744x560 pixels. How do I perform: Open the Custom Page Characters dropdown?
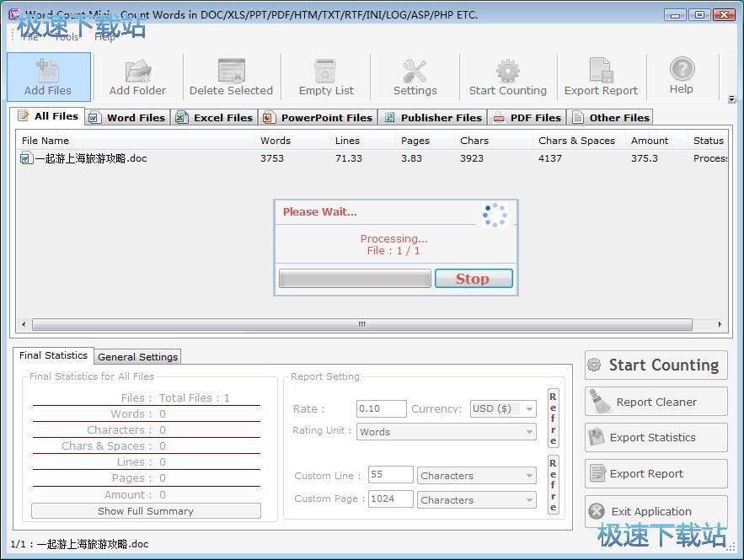point(477,499)
